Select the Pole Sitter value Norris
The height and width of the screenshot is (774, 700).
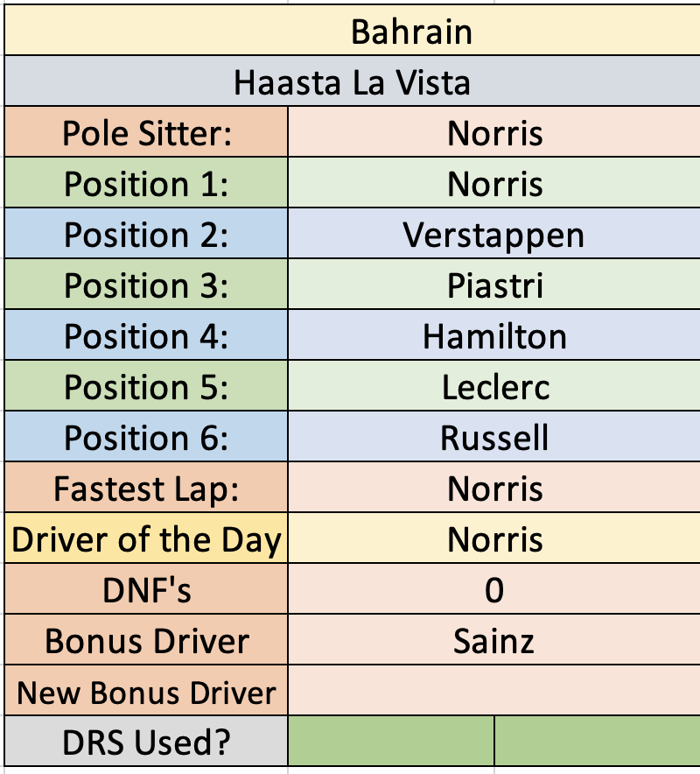[x=494, y=132]
